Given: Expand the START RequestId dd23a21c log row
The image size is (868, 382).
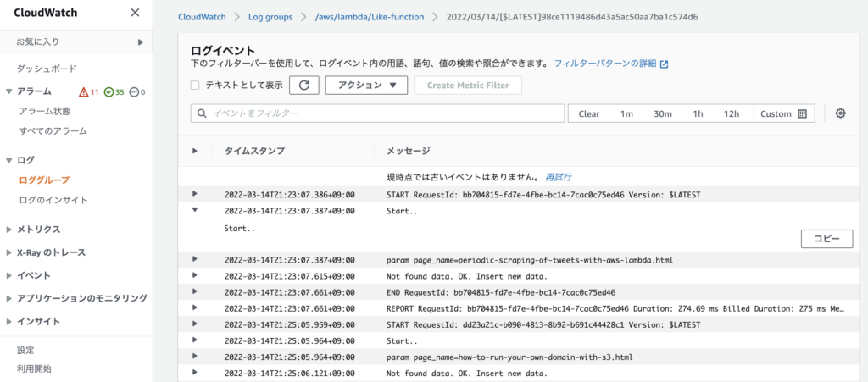Looking at the screenshot, I should (195, 324).
